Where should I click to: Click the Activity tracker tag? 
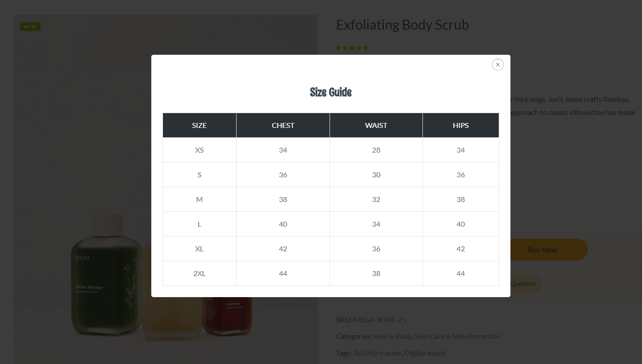coord(377,353)
